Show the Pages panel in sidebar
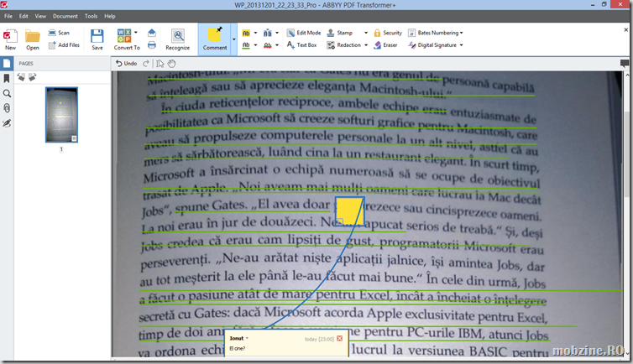 [7, 63]
